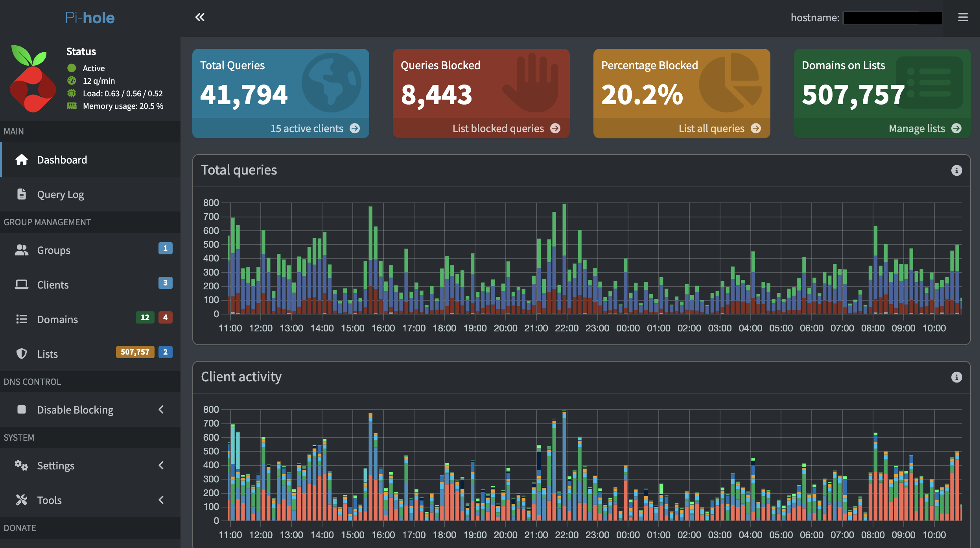Open the 15 active clients link

pos(307,128)
